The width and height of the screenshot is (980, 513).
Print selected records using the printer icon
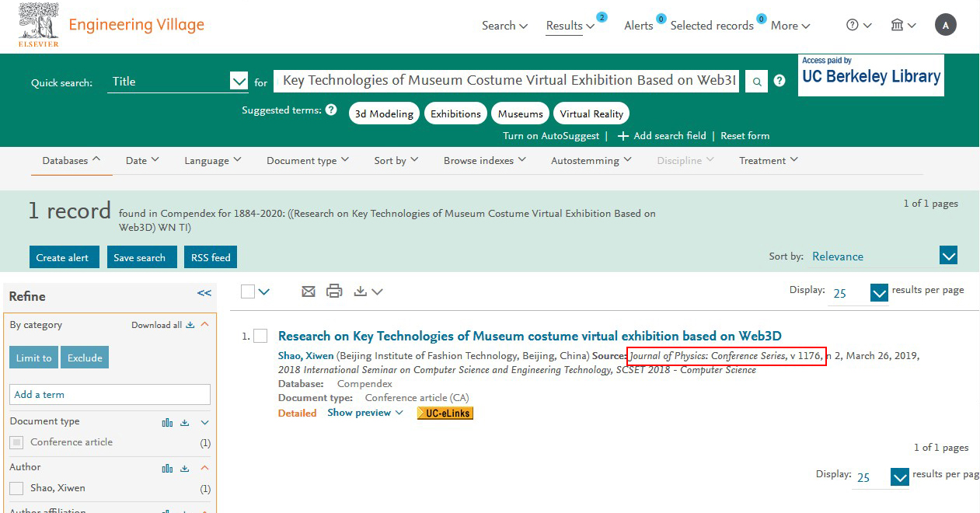click(x=334, y=291)
